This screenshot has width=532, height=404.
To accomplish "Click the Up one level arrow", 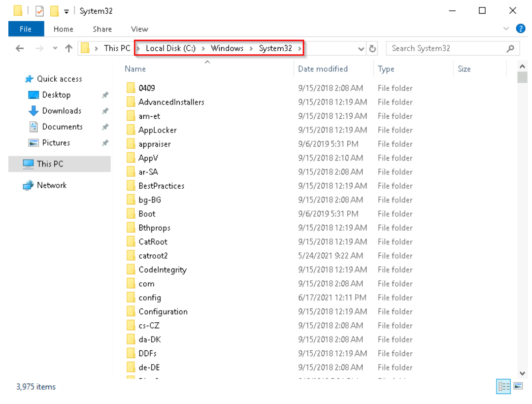I will (69, 48).
